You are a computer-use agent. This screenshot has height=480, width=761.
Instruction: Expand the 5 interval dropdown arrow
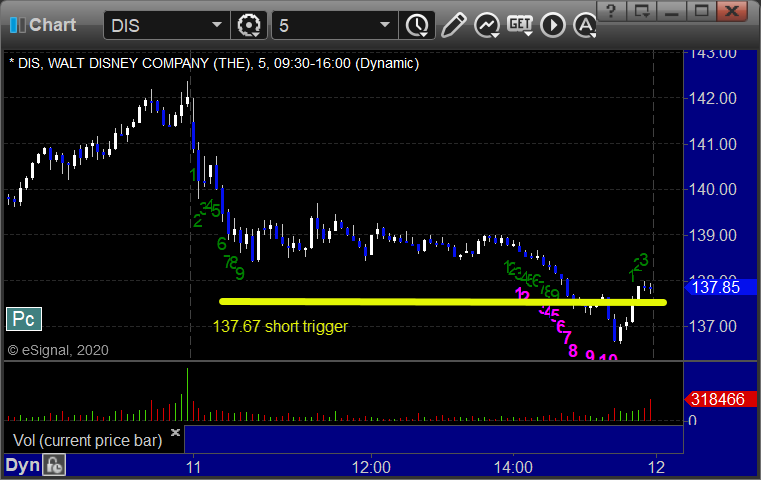(385, 25)
